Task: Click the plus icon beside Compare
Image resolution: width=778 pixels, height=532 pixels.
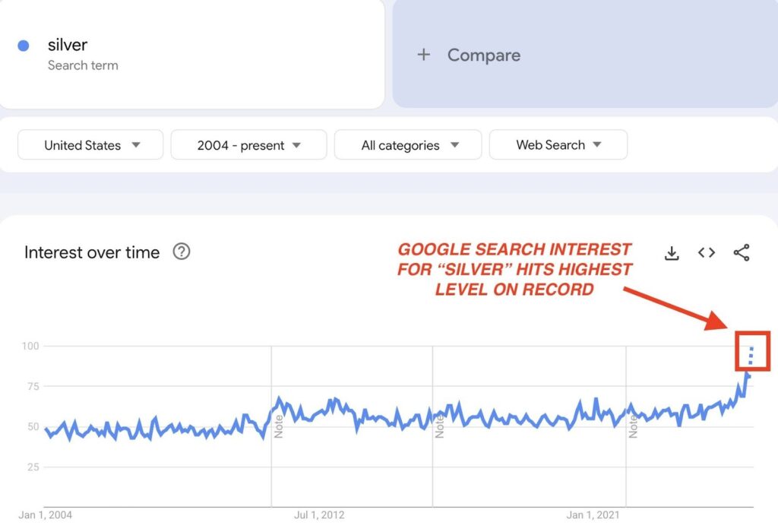Action: [x=424, y=55]
